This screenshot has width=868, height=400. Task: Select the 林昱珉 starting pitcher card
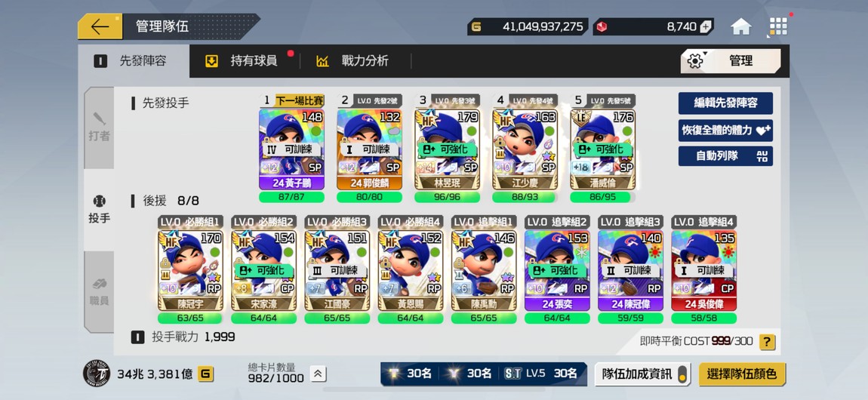point(448,149)
